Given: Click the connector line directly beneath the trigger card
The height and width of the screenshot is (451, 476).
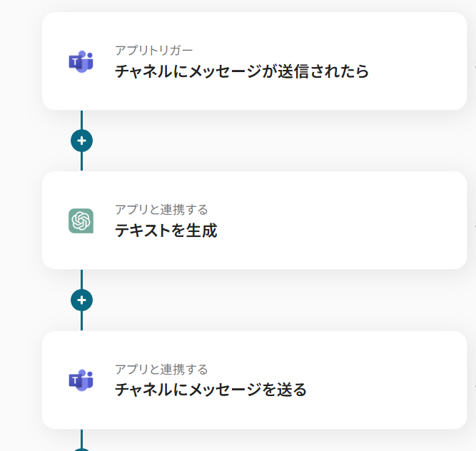Looking at the screenshot, I should click(x=81, y=120).
